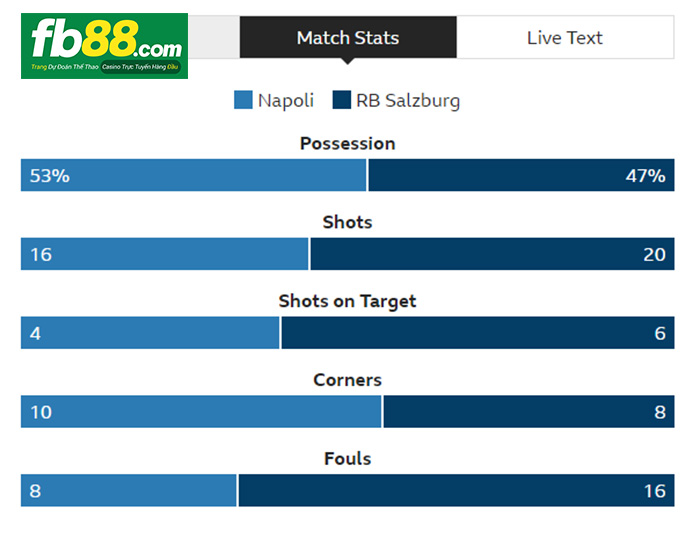This screenshot has height=546, width=700.
Task: Click RB Salzburg's 47% possession bar
Action: (x=521, y=175)
